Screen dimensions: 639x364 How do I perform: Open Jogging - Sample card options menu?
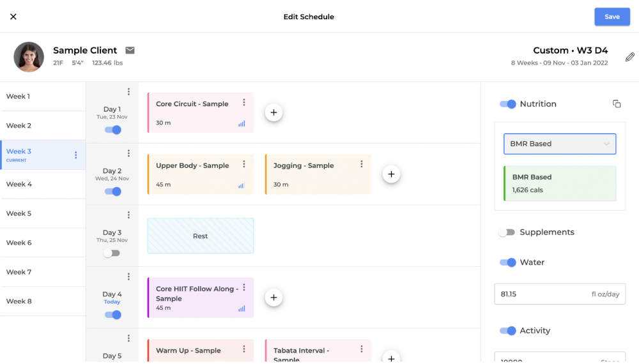tap(362, 164)
